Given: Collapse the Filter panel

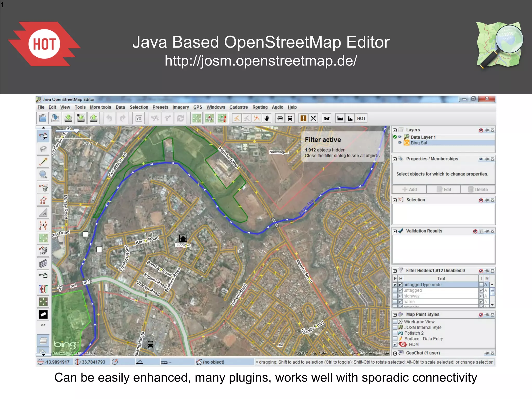Looking at the screenshot, I should click(x=395, y=271).
